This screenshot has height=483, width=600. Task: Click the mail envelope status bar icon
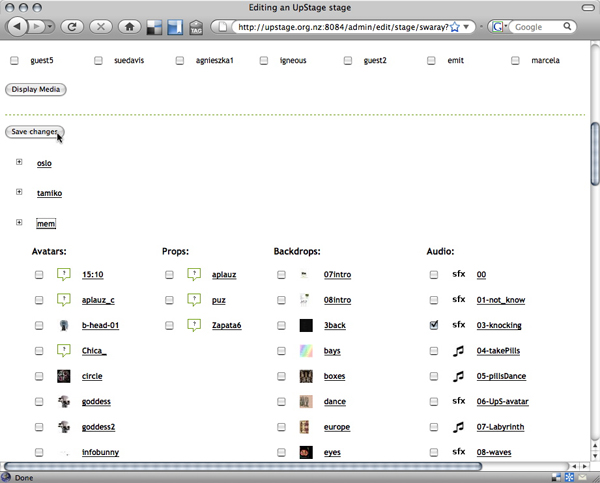tap(582, 477)
